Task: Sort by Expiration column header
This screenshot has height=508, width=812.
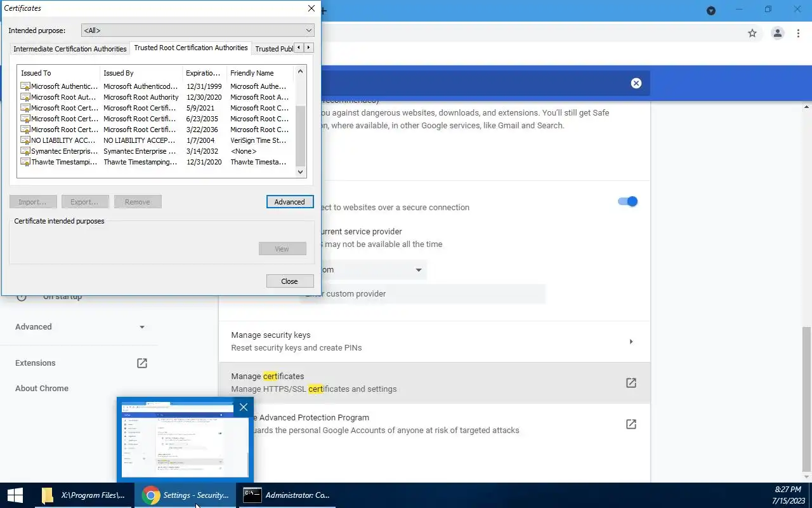Action: [x=205, y=73]
